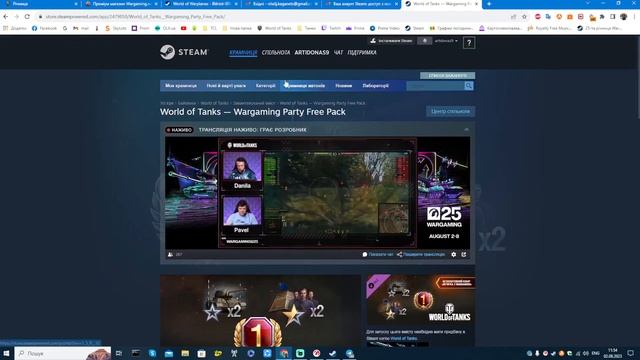Open the ARTIDONAS9 profile menu

[x=312, y=53]
